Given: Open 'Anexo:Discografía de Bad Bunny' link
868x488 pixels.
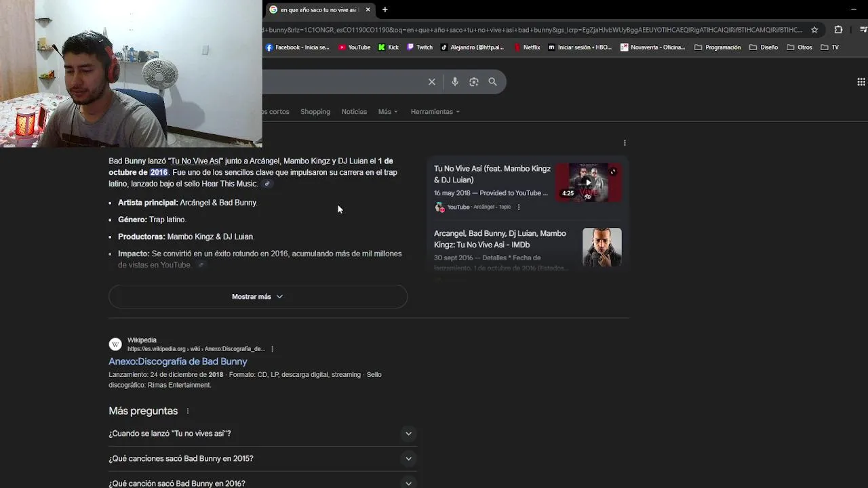Looking at the screenshot, I should [178, 361].
